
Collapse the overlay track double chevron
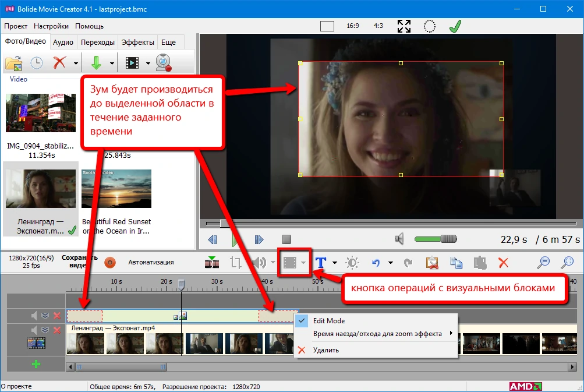pyautogui.click(x=45, y=316)
